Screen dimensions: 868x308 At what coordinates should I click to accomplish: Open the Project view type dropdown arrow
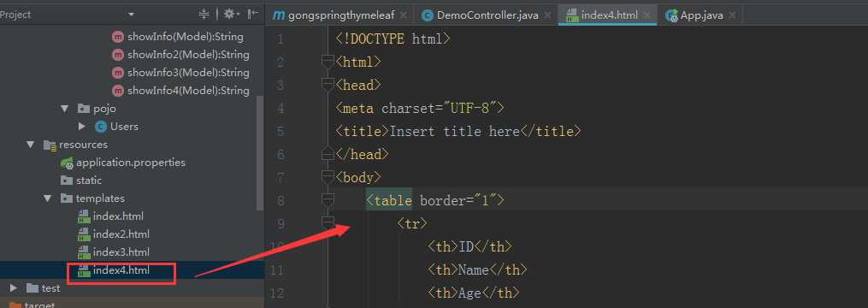point(131,15)
